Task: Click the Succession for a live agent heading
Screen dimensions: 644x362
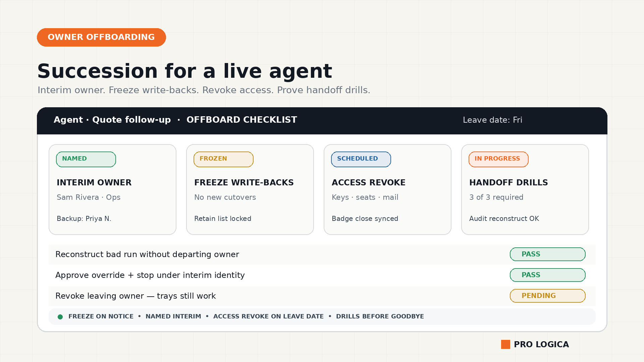Action: pyautogui.click(x=184, y=71)
